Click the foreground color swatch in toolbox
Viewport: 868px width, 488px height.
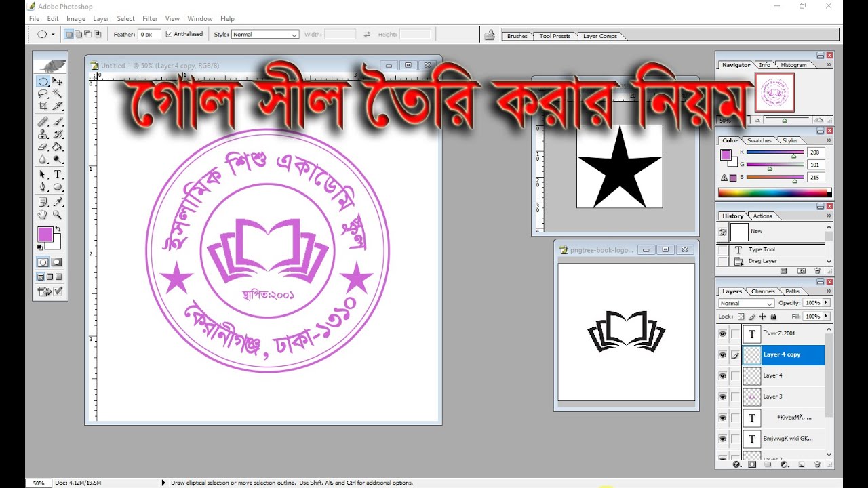(x=45, y=235)
